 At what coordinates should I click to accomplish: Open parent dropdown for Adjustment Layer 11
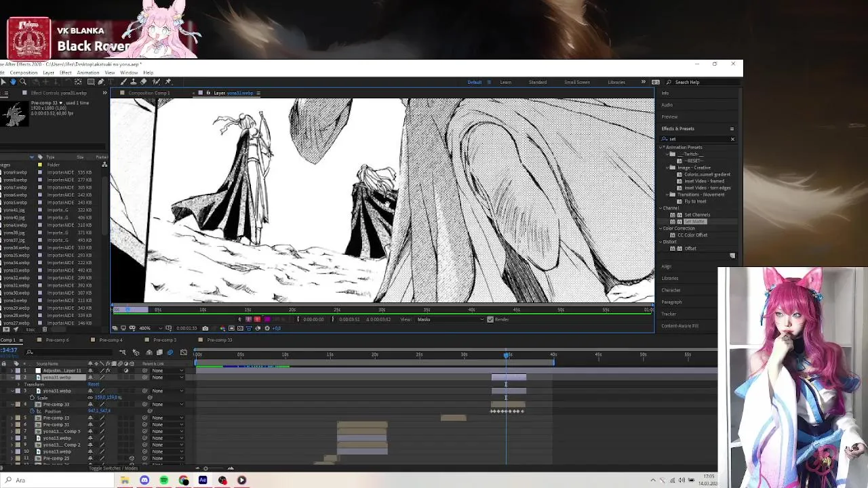[x=167, y=371]
